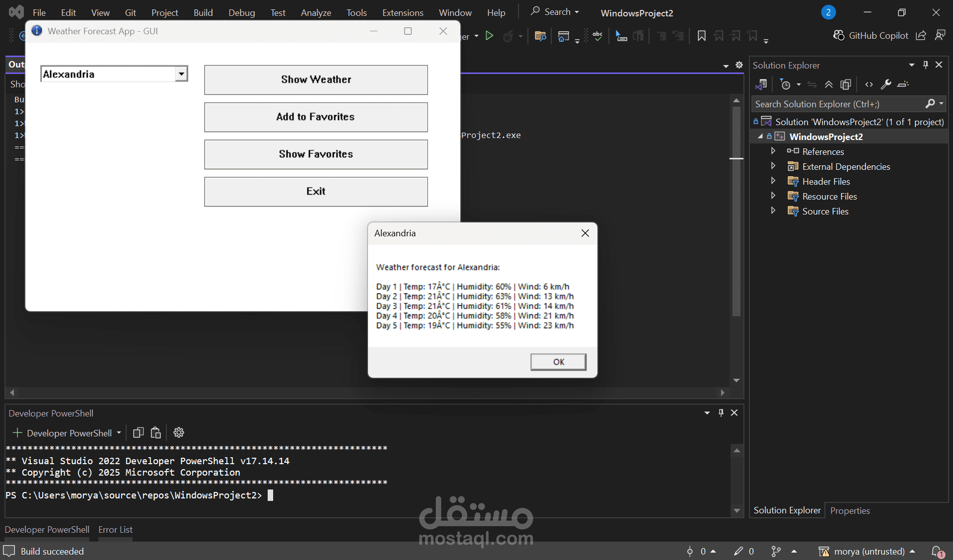The width and height of the screenshot is (953, 560).
Task: Open the Developer PowerShell type dropdown arrow
Action: tap(119, 433)
